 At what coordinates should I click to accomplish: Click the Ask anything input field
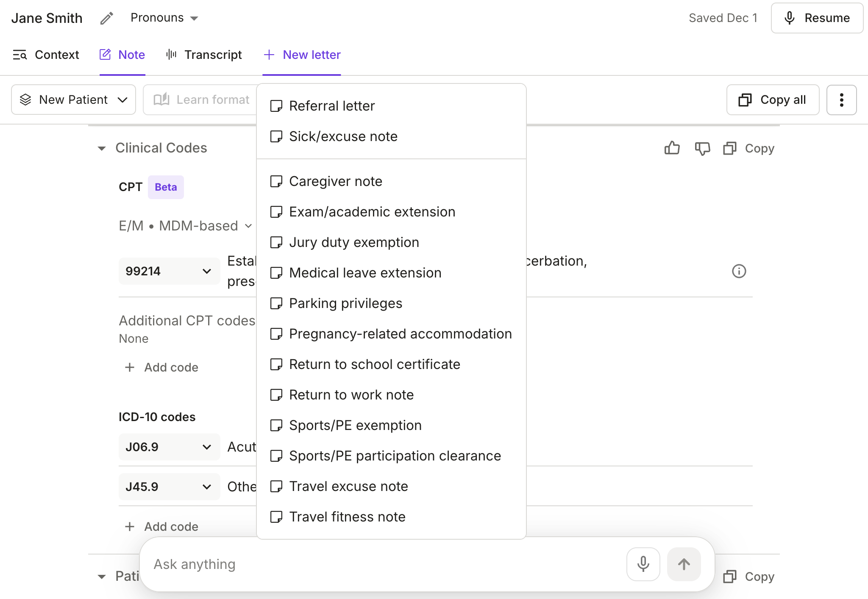(x=381, y=564)
